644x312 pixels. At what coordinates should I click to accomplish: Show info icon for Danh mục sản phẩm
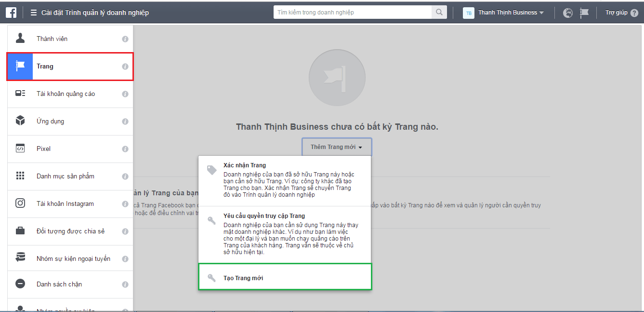click(x=125, y=176)
